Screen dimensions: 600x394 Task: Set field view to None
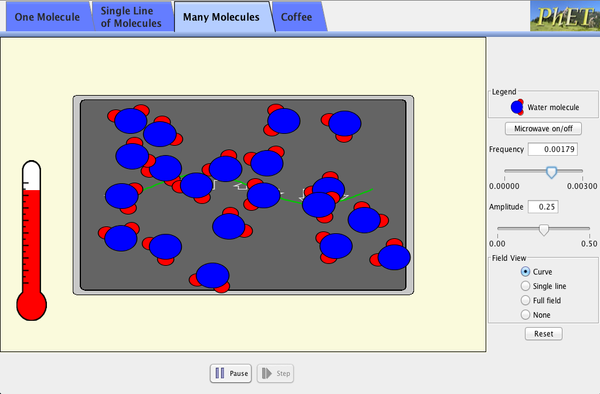[535, 315]
